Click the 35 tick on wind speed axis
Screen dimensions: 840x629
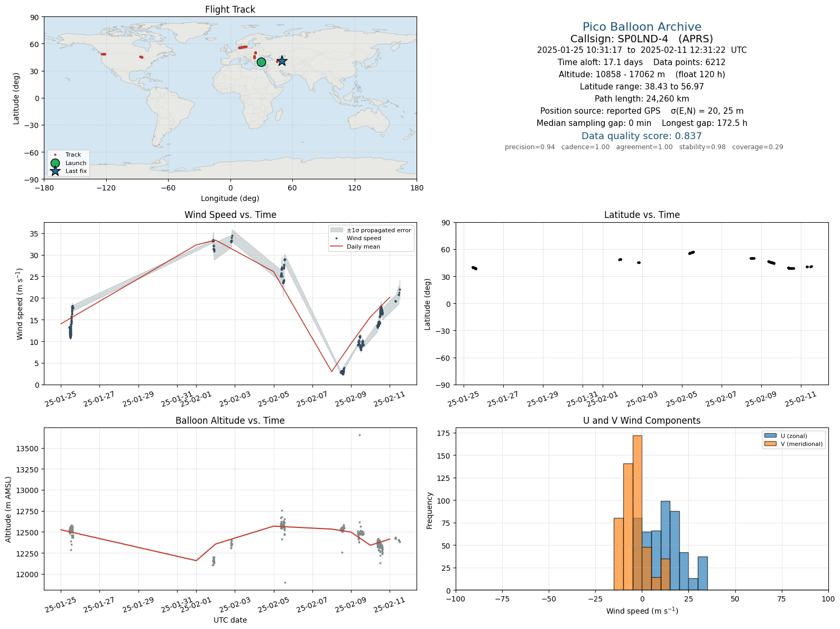[34, 234]
